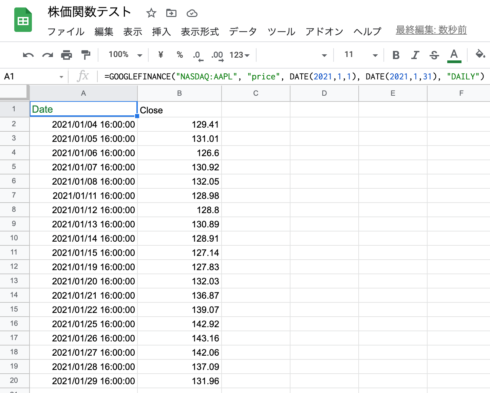Select cell 2021/01/06 16:00:00

(x=83, y=153)
